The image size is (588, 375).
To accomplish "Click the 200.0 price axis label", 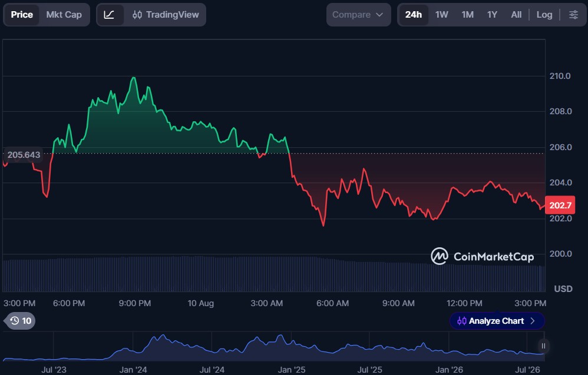I will pyautogui.click(x=560, y=254).
